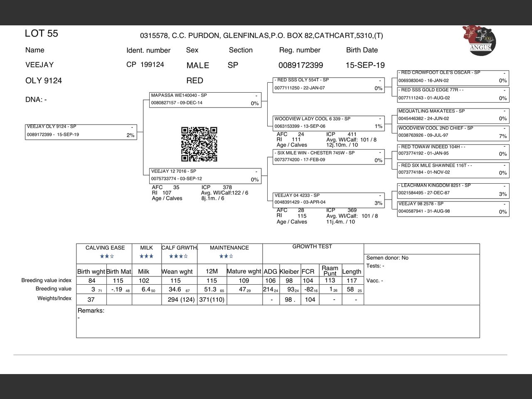Image resolution: width=532 pixels, height=399 pixels.
Task: Select the VEEJAY 12 7016 dam box
Action: [x=205, y=175]
